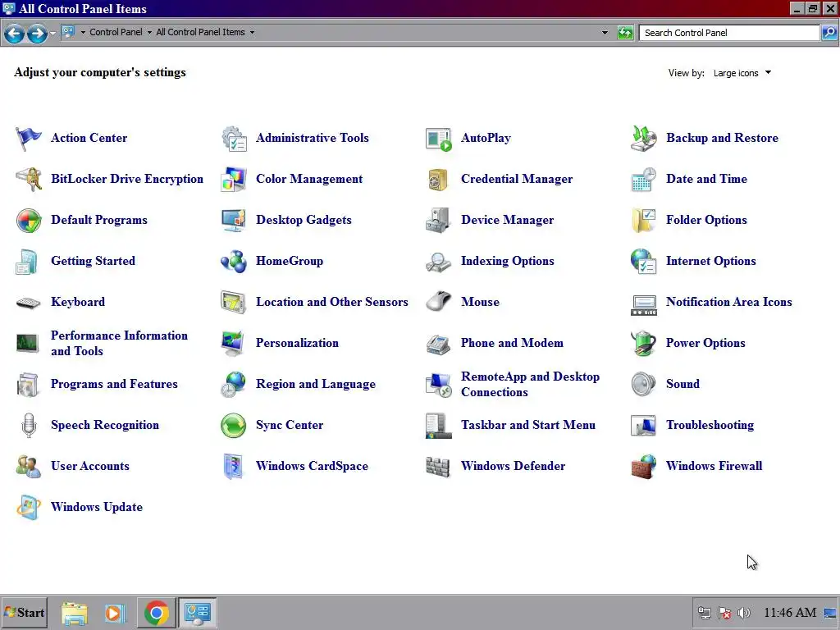Open the Keyboard icon

point(29,303)
